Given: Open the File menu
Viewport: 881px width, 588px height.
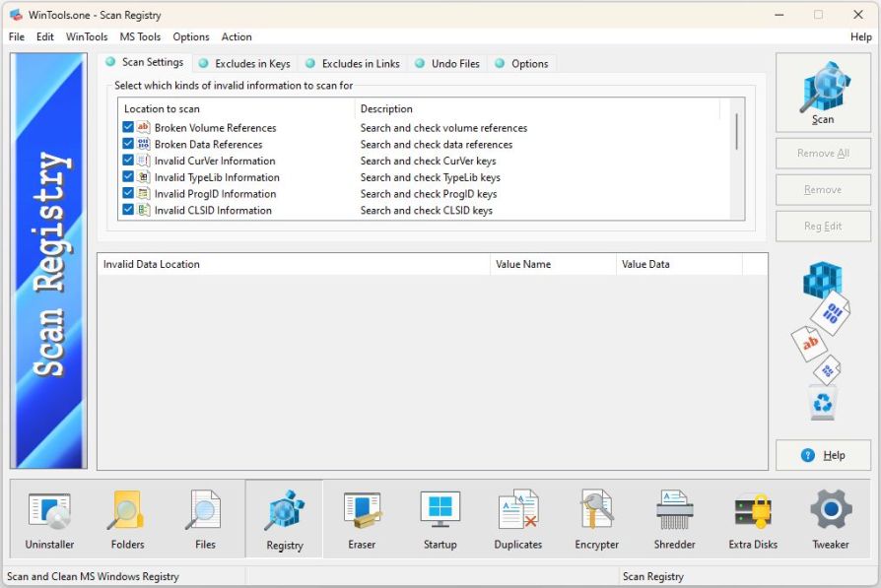Looking at the screenshot, I should pos(17,36).
